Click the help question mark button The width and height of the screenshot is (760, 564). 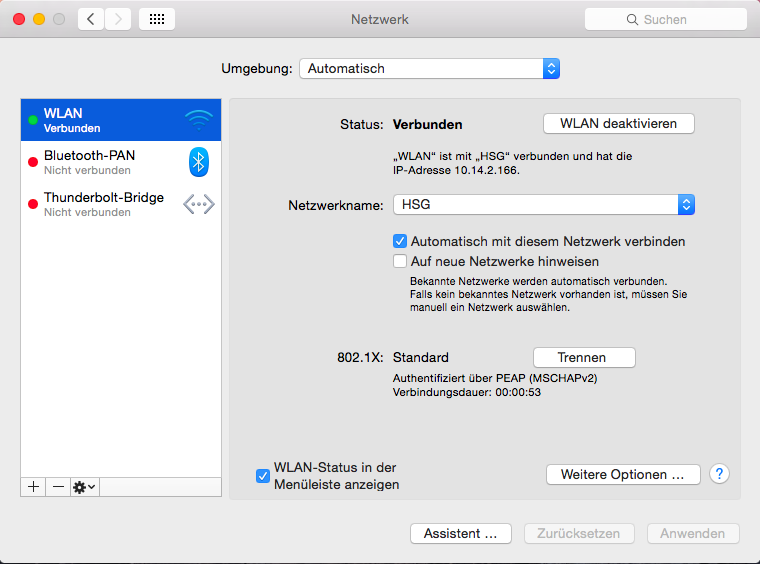click(x=718, y=474)
